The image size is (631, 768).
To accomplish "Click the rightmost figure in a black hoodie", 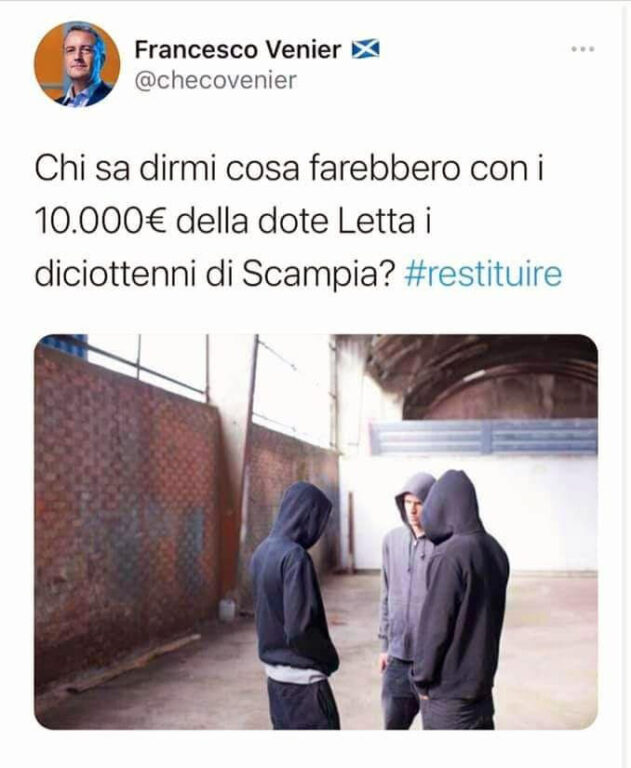I will (460, 600).
